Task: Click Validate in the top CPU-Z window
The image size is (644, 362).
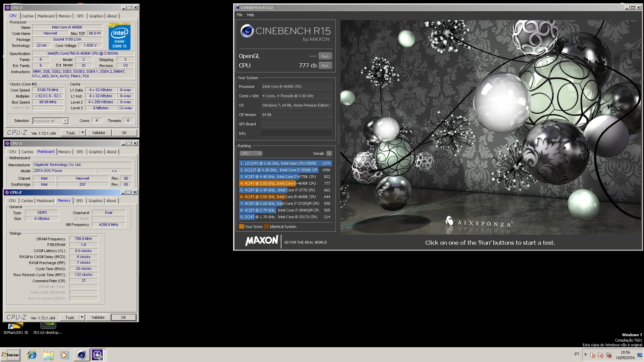Action: tap(99, 133)
